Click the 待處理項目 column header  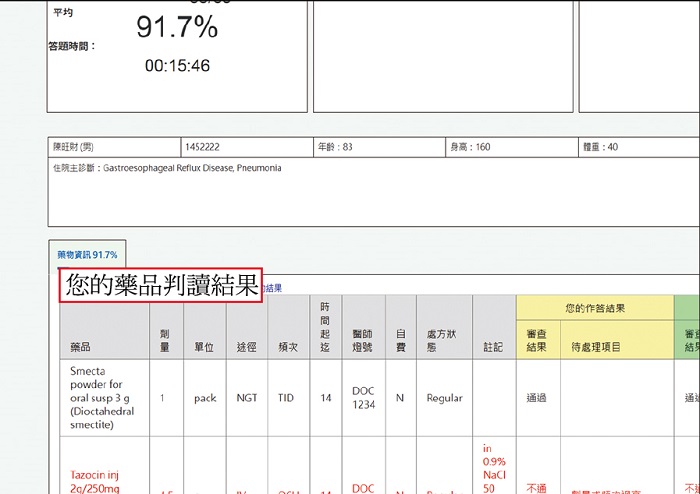596,347
